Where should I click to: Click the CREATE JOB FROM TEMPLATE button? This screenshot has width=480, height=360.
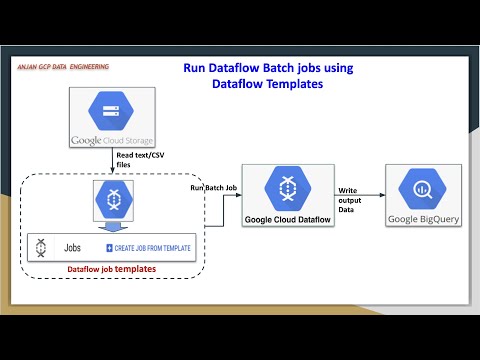click(x=148, y=248)
